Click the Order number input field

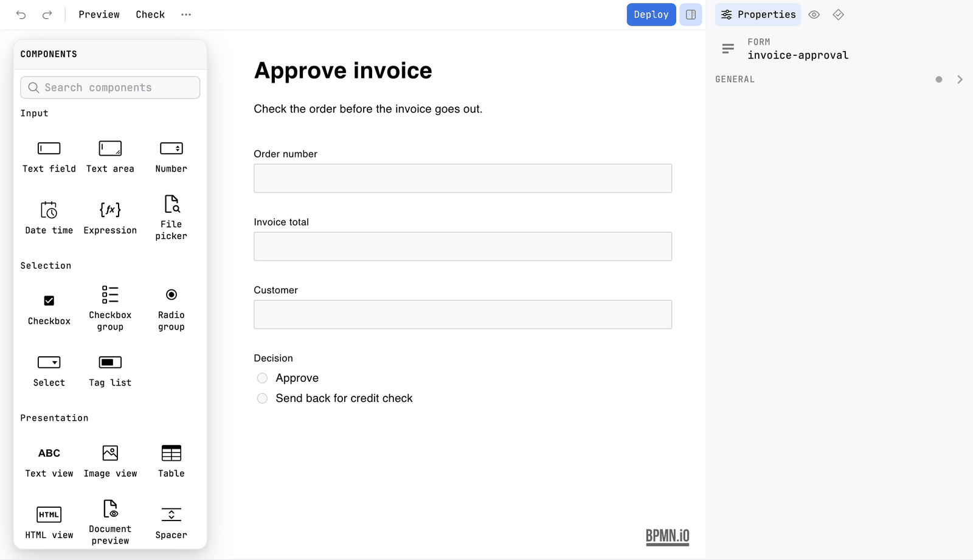463,178
